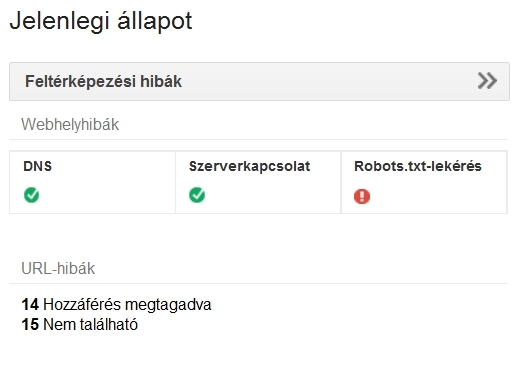Click the URL-hibák section heading
Image resolution: width=520 pixels, height=389 pixels.
pyautogui.click(x=58, y=269)
